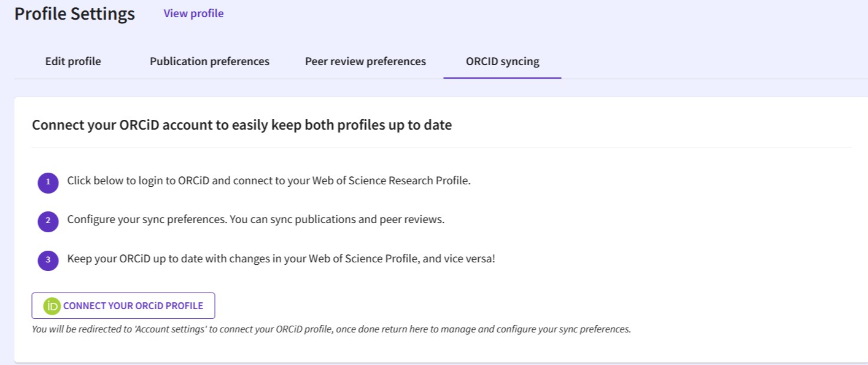
Task: Click the circle next to login instruction
Action: click(x=48, y=182)
